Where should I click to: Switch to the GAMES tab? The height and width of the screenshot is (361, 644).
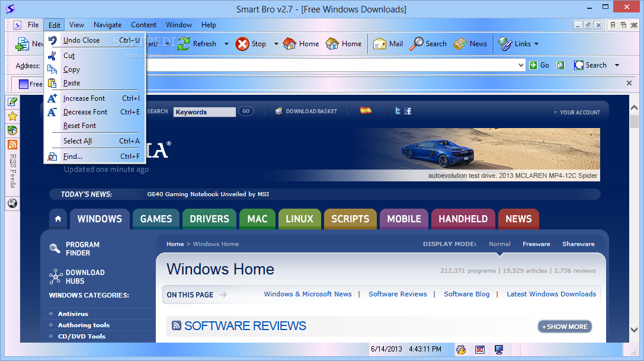(x=156, y=219)
